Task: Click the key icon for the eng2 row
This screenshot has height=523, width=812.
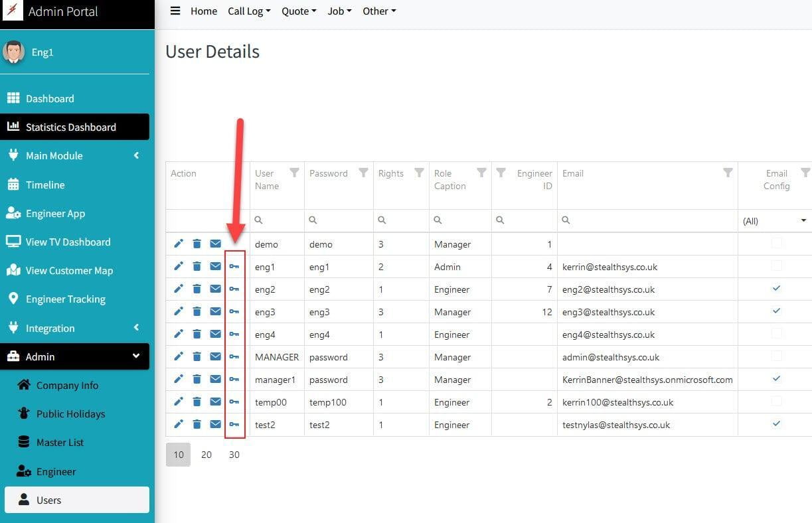Action: pos(234,289)
